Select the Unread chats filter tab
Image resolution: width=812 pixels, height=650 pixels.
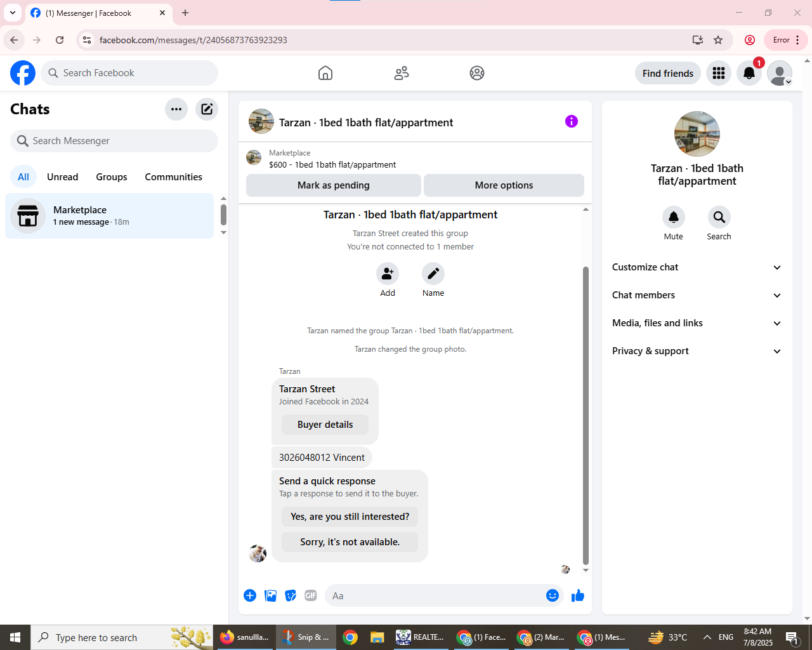coord(63,177)
